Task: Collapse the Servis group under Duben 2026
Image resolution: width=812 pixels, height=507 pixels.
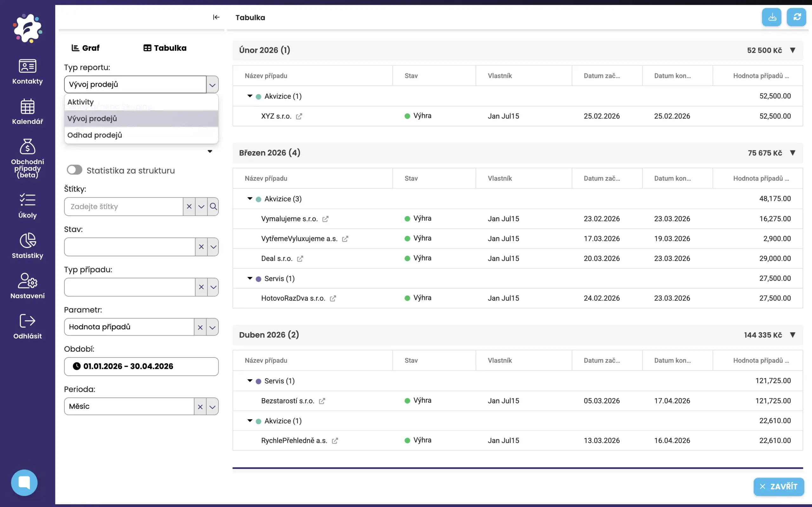Action: point(250,381)
